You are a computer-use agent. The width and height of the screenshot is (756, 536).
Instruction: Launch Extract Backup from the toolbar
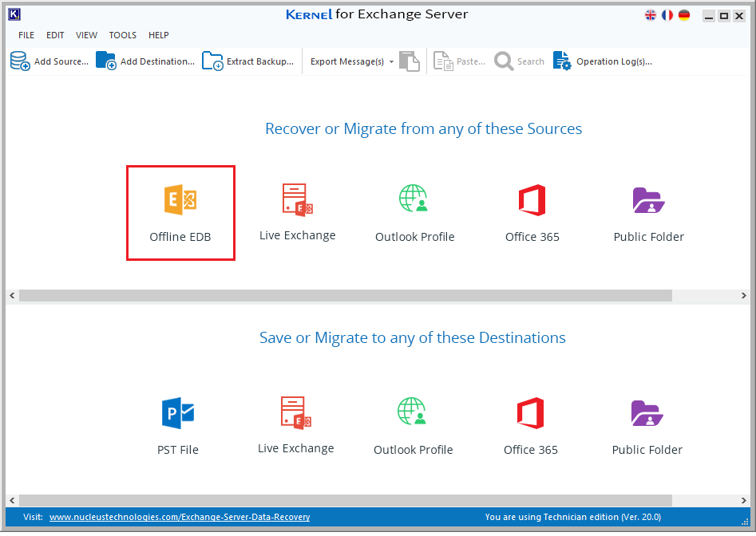tap(247, 61)
